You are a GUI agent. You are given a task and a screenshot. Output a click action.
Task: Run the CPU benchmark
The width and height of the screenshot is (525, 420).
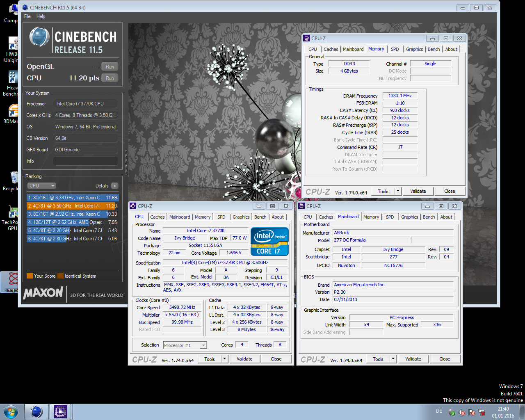click(110, 78)
